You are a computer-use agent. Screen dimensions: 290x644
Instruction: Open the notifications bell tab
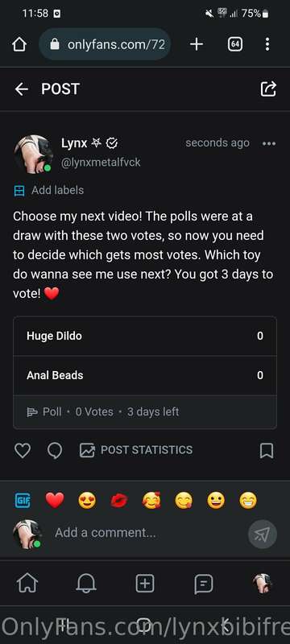tap(86, 583)
